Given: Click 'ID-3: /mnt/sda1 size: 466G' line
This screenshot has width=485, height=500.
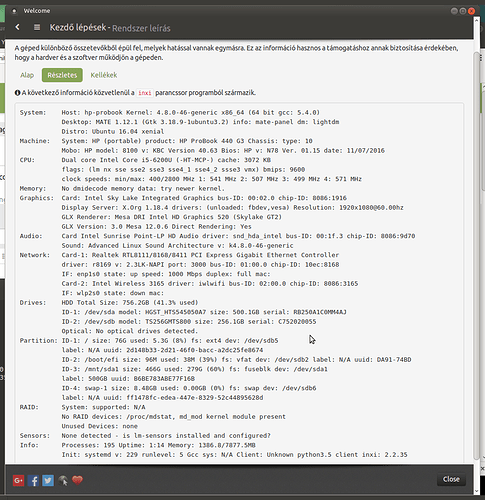Looking at the screenshot, I should 194,369.
